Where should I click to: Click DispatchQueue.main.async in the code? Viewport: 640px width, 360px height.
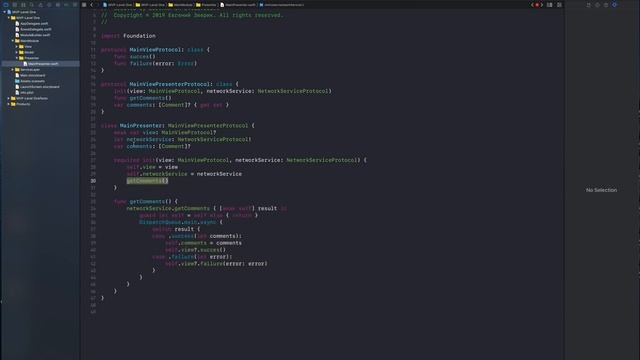[178, 222]
